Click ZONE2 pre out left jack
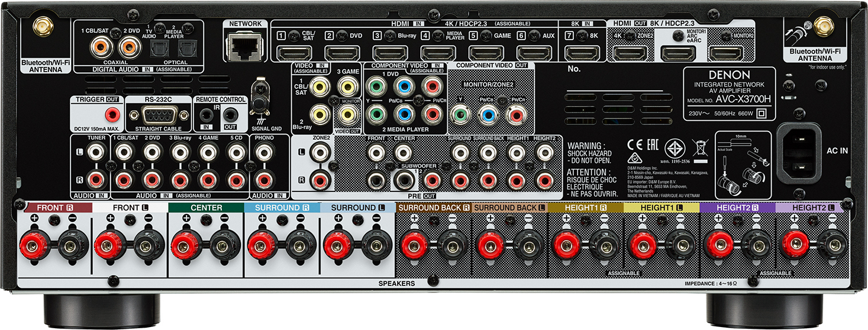This screenshot has width=868, height=330. tap(320, 152)
